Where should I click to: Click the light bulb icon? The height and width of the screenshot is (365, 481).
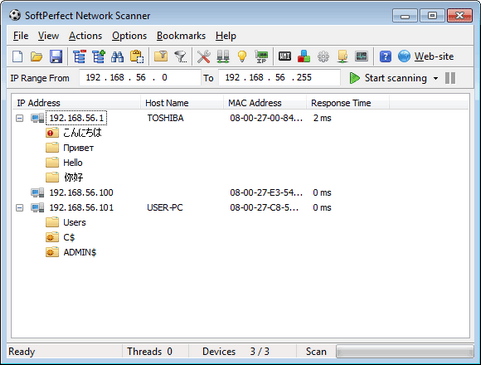(x=242, y=56)
